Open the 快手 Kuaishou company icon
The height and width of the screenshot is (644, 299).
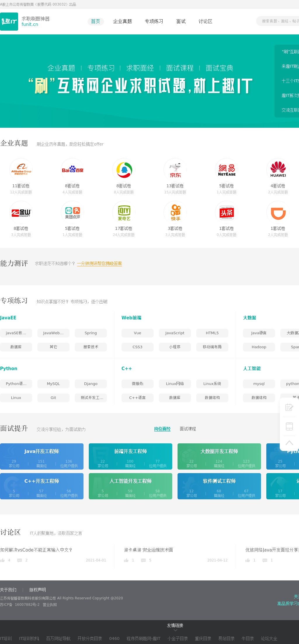coord(175,213)
